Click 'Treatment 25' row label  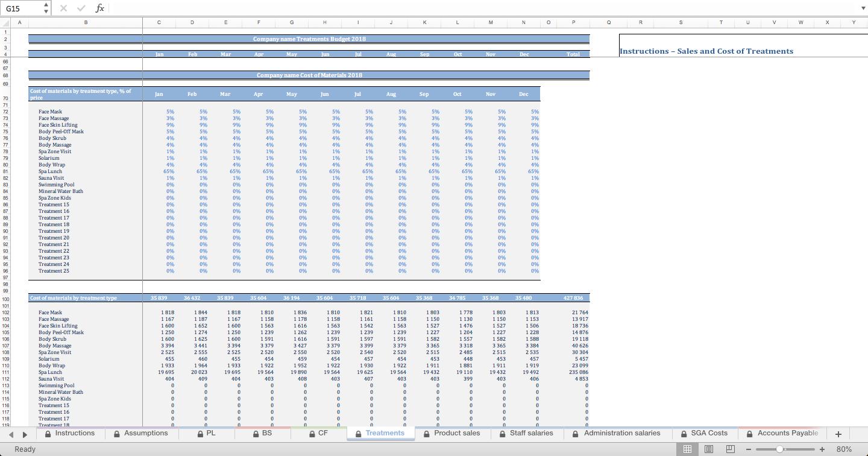(x=54, y=271)
